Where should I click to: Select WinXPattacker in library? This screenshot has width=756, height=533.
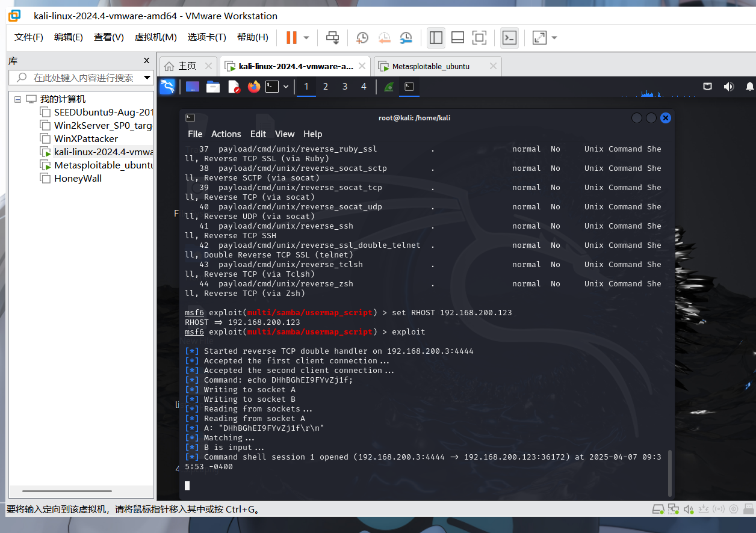85,138
